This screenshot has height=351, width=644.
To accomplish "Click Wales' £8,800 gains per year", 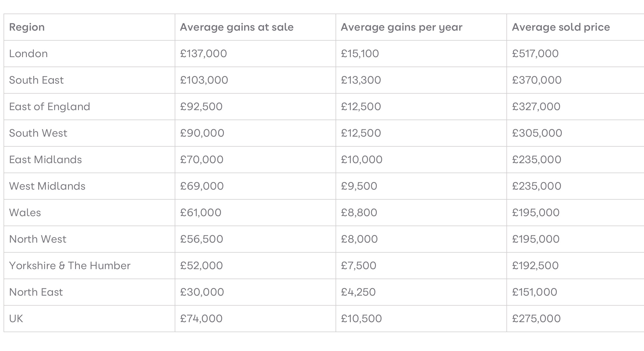I will pyautogui.click(x=359, y=213).
